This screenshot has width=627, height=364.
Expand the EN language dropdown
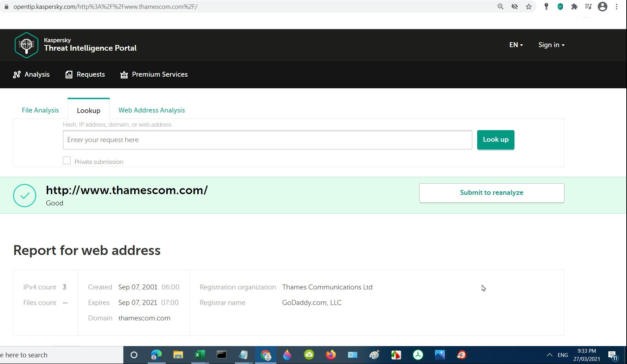pyautogui.click(x=516, y=45)
